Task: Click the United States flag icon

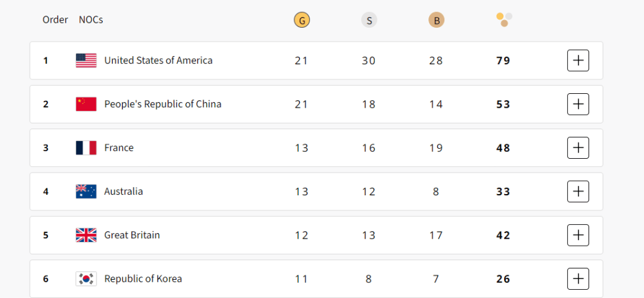Action: click(x=86, y=60)
